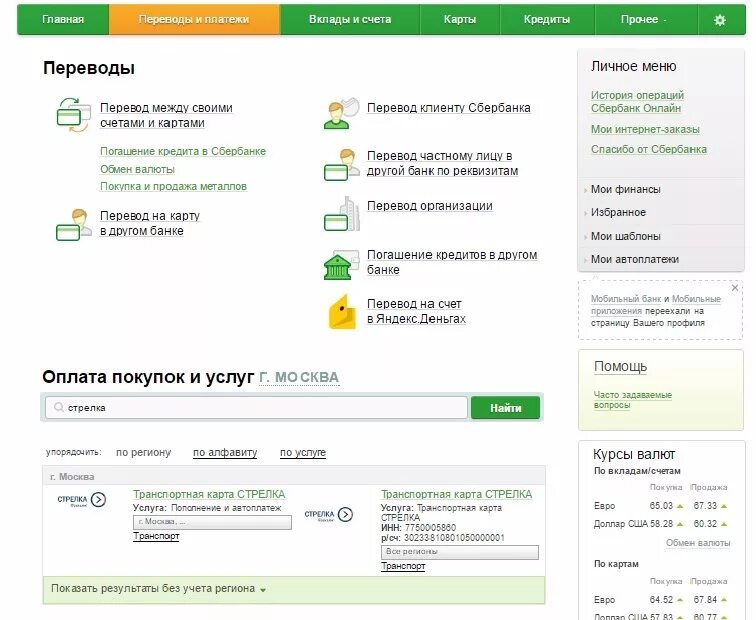Click the yellow Yandex Money wallet icon
The width and height of the screenshot is (756, 620).
[x=342, y=312]
